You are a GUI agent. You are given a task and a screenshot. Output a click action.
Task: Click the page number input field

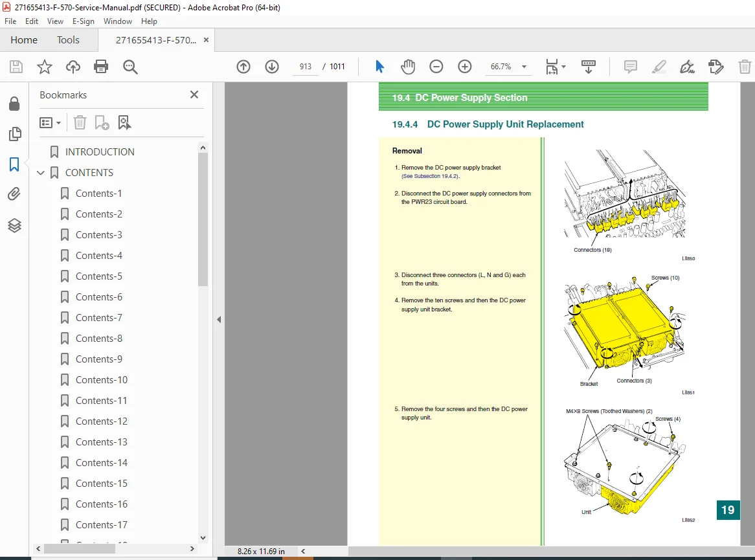tap(305, 67)
